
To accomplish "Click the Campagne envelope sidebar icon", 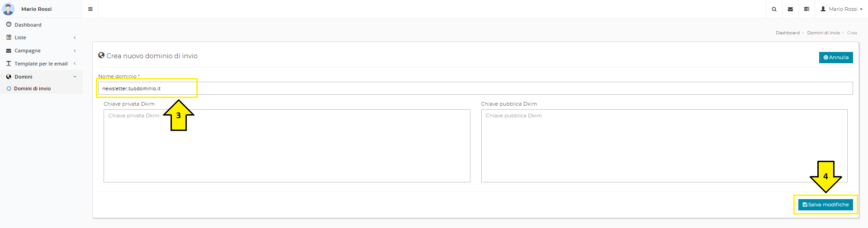I will [9, 51].
